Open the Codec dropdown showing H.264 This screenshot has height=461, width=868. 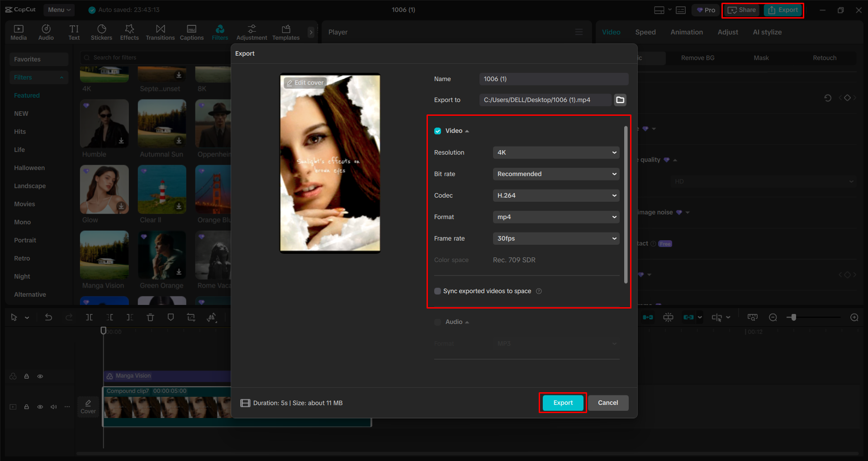[555, 195]
